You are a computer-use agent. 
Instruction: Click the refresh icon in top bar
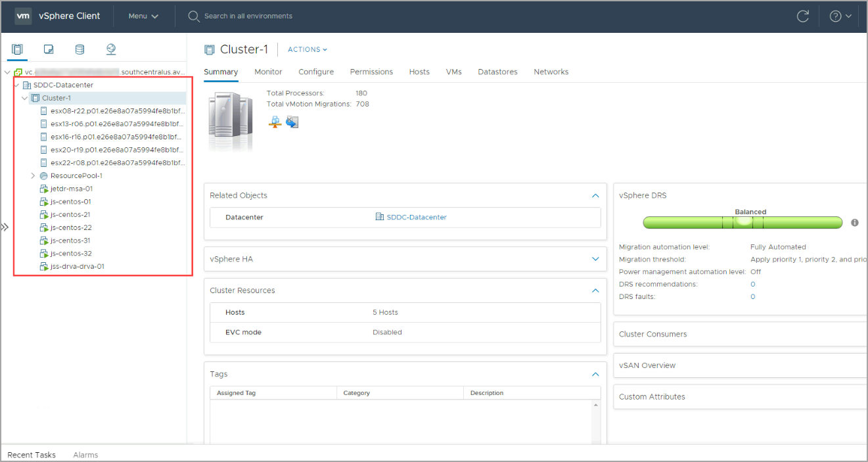802,16
